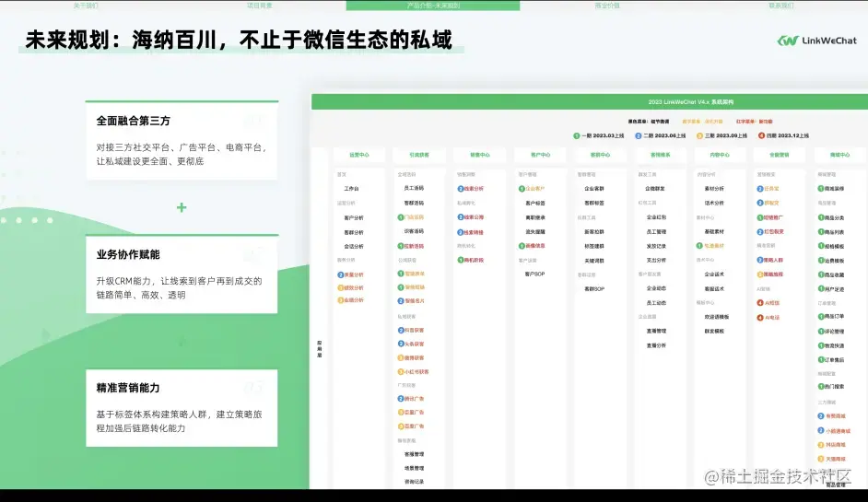Click the 流失提醒 entry
Image resolution: width=868 pixels, height=502 pixels.
pos(535,232)
